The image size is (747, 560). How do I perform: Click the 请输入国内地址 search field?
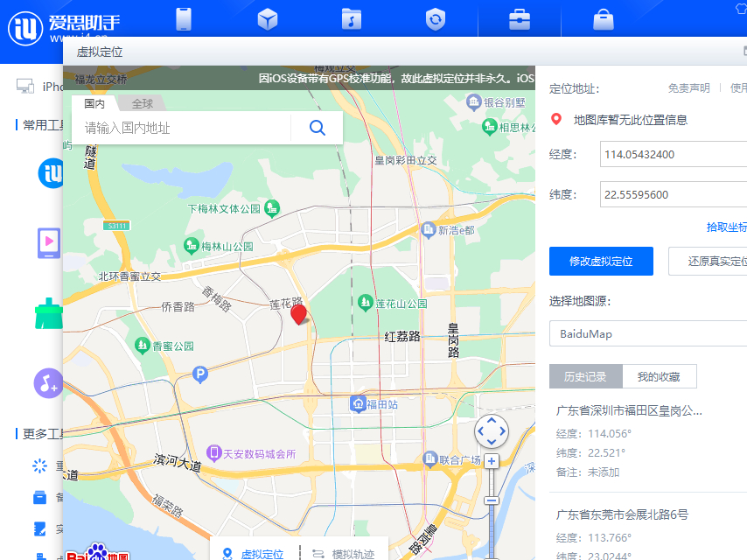182,128
